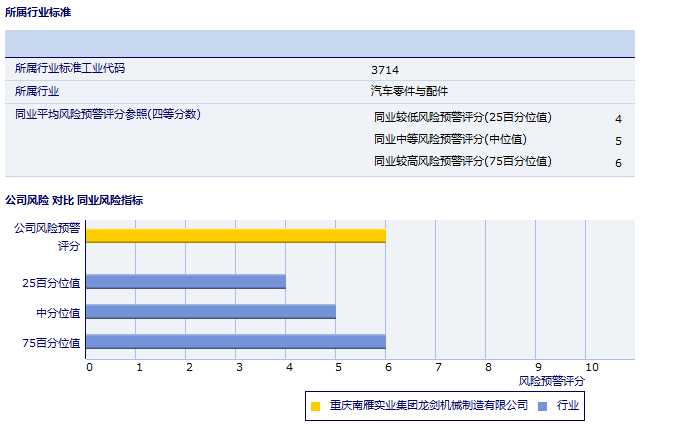Click the 所属行业标准工业代码 row label
Screen dimensions: 692x425
tap(70, 69)
